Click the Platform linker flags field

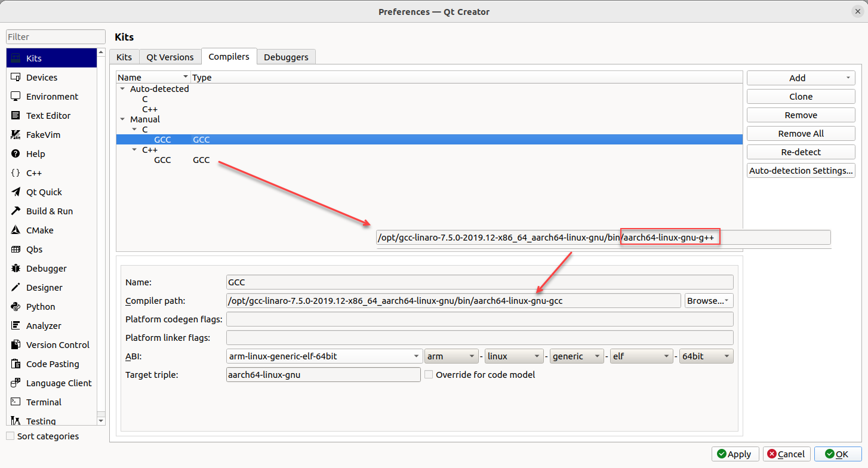coord(480,338)
